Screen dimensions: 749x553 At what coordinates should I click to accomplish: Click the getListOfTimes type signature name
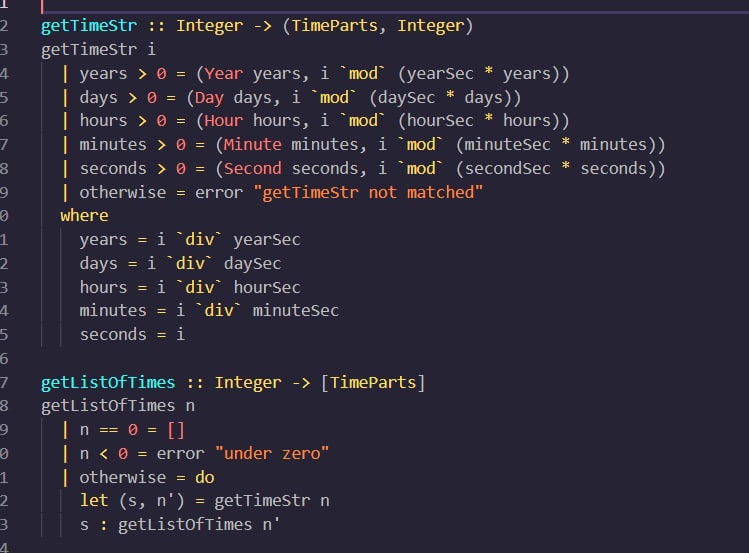click(x=108, y=382)
